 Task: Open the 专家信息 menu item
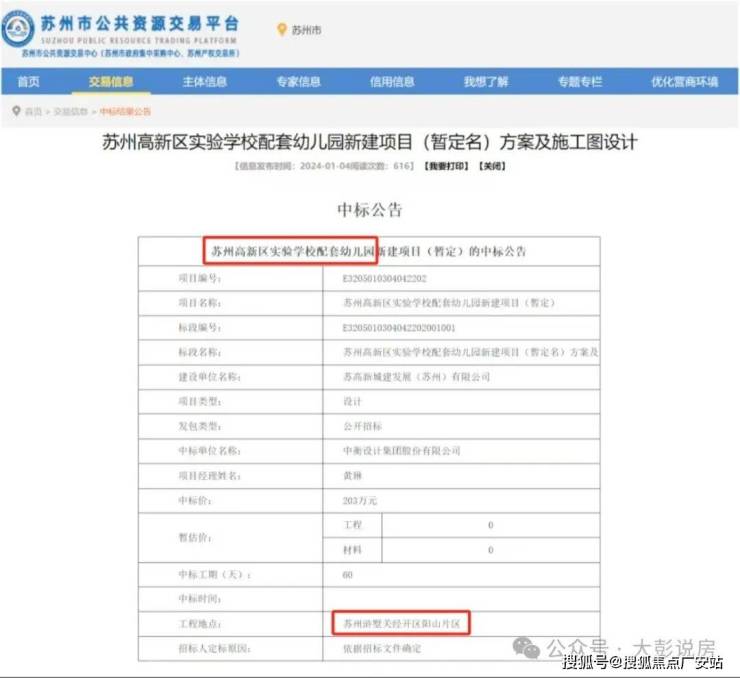tap(298, 82)
